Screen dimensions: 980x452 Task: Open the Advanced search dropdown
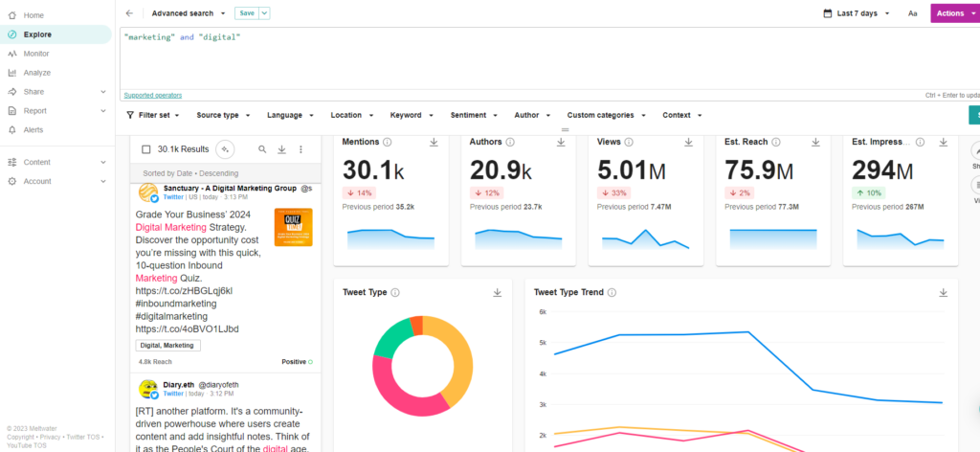tap(189, 13)
